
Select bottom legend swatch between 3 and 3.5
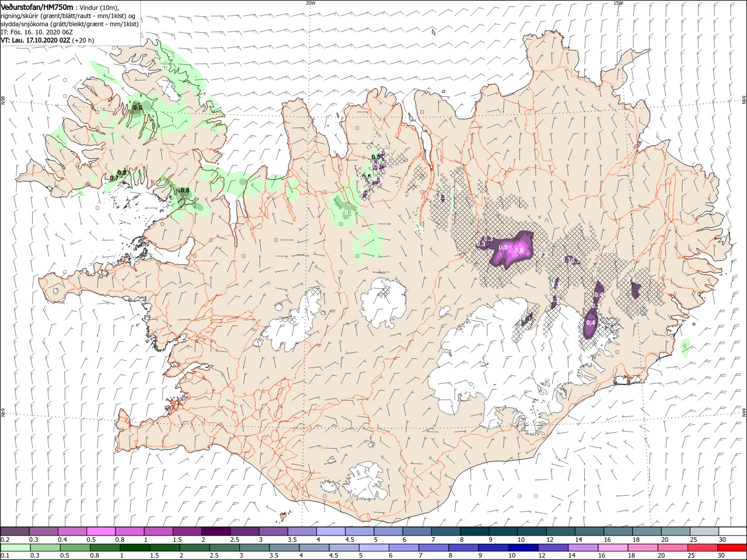(x=254, y=548)
